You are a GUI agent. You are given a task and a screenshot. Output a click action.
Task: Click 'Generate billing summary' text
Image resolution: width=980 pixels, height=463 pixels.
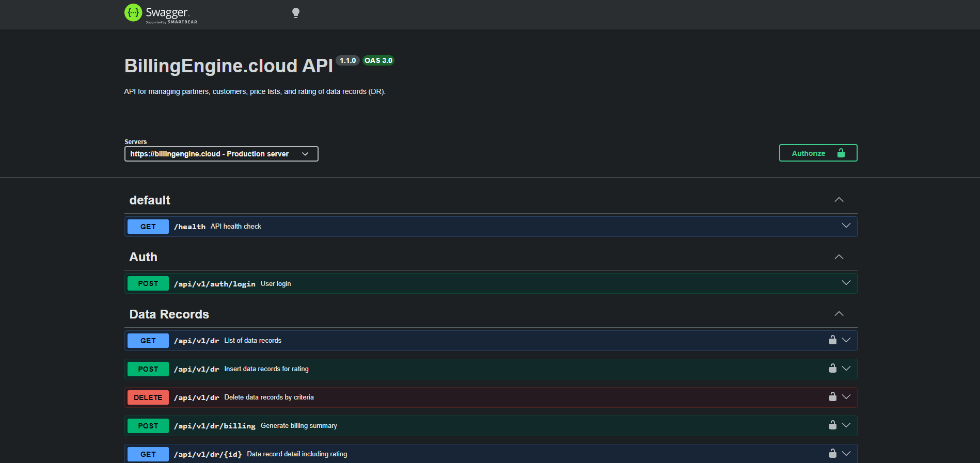coord(299,426)
